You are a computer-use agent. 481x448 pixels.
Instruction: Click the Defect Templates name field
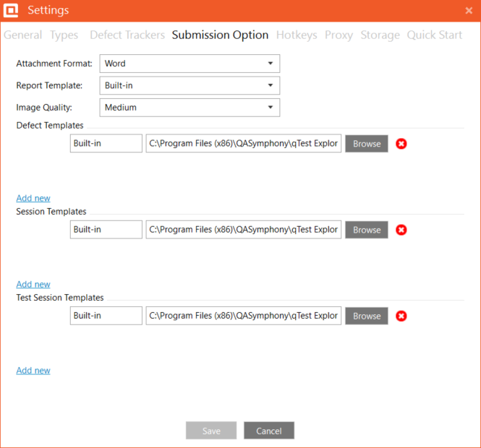(106, 144)
